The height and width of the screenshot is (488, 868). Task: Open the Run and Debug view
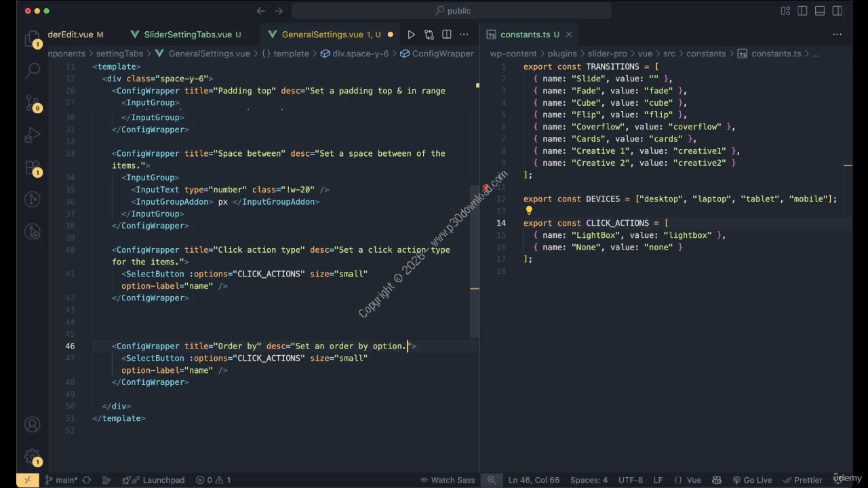click(x=32, y=136)
